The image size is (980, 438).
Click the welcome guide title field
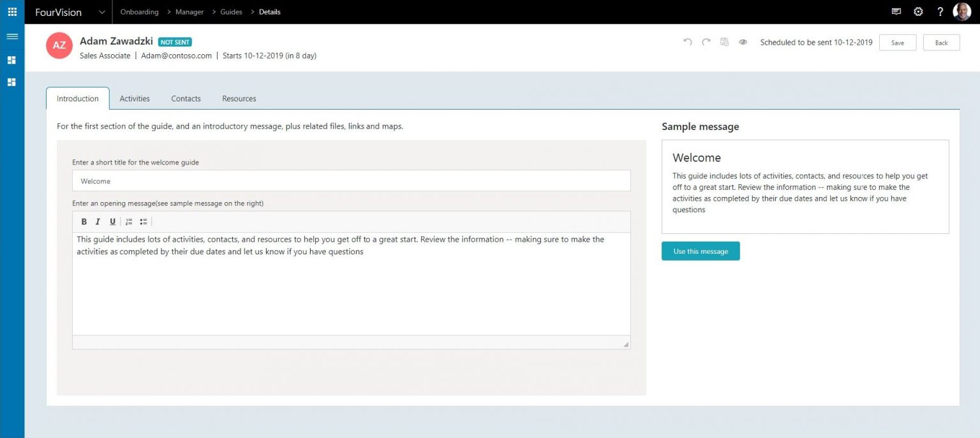click(351, 181)
